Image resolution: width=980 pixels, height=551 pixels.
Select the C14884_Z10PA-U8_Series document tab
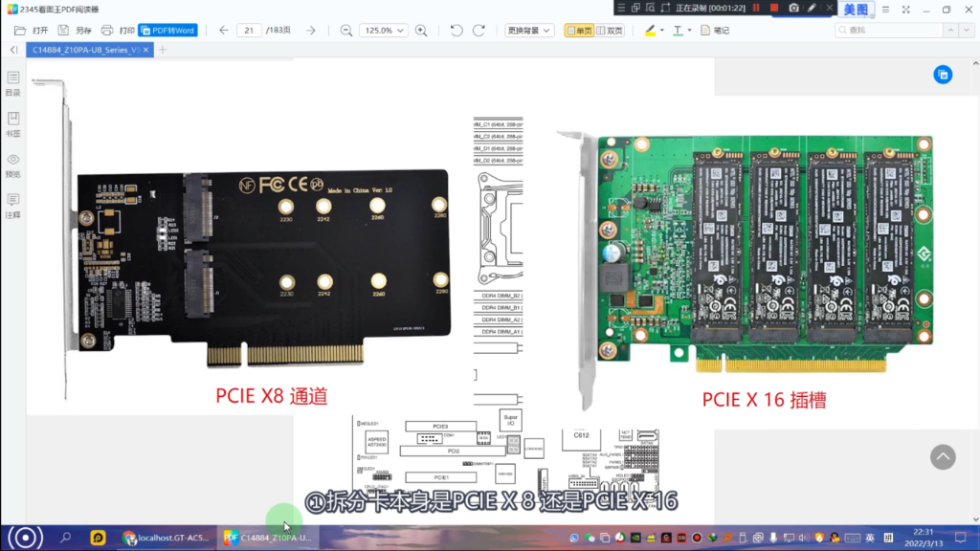[84, 50]
